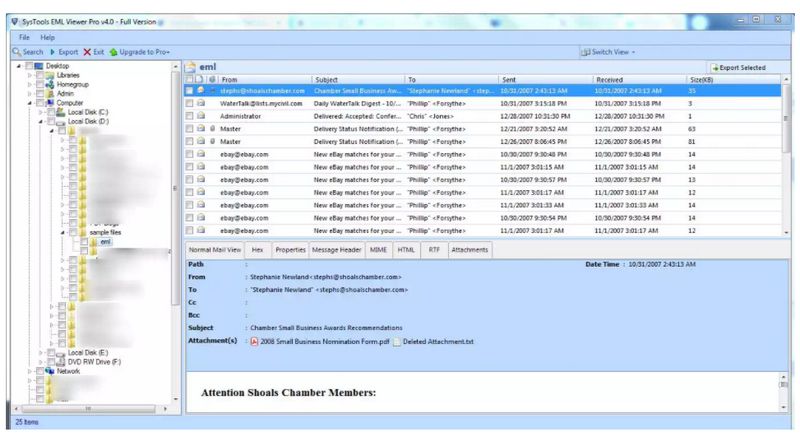800x442 pixels.
Task: Click the Search magnifier icon in toolbar
Action: pyautogui.click(x=17, y=51)
